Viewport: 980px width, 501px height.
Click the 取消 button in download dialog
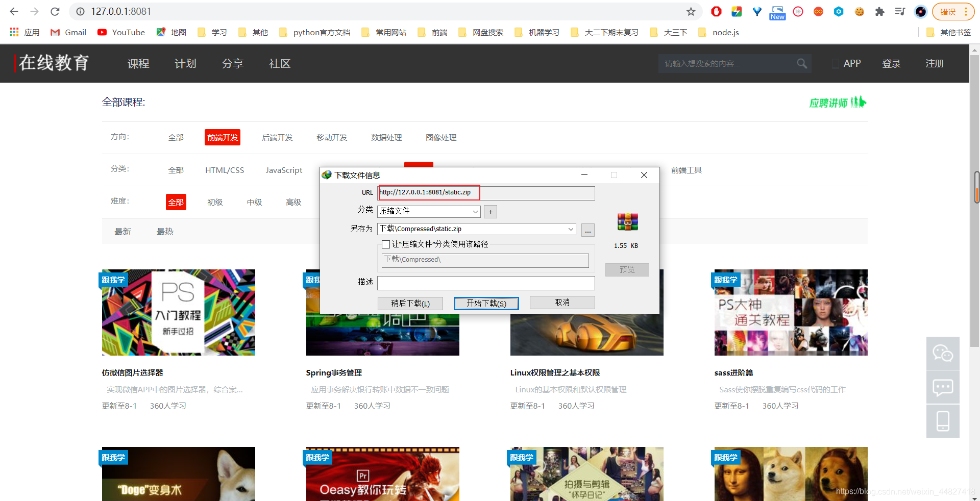pyautogui.click(x=562, y=303)
